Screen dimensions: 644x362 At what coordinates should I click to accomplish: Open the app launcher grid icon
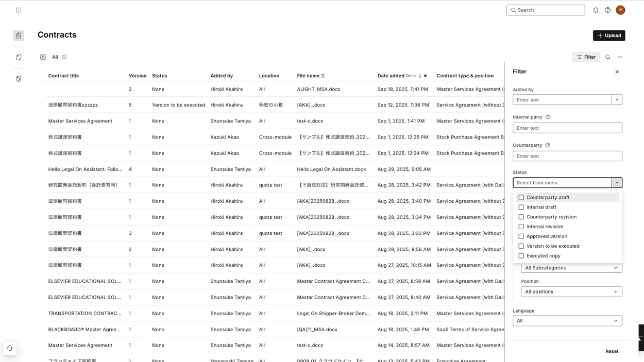tap(19, 10)
